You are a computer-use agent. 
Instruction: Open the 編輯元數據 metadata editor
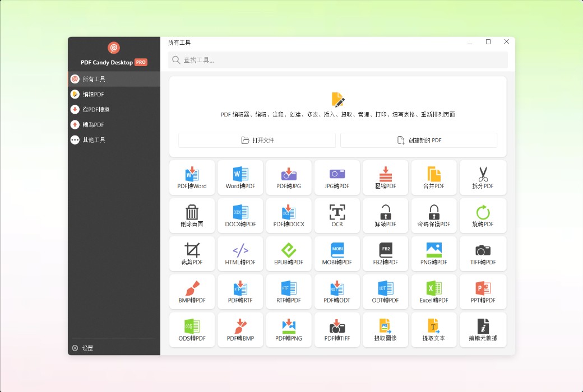click(x=483, y=330)
